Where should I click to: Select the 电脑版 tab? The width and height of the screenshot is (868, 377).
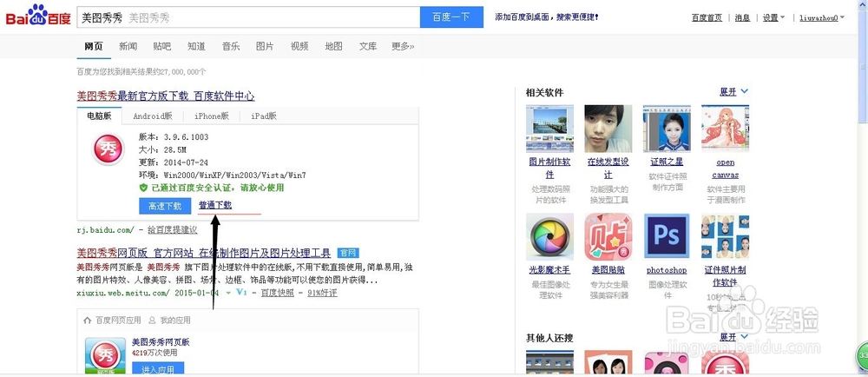[x=100, y=116]
